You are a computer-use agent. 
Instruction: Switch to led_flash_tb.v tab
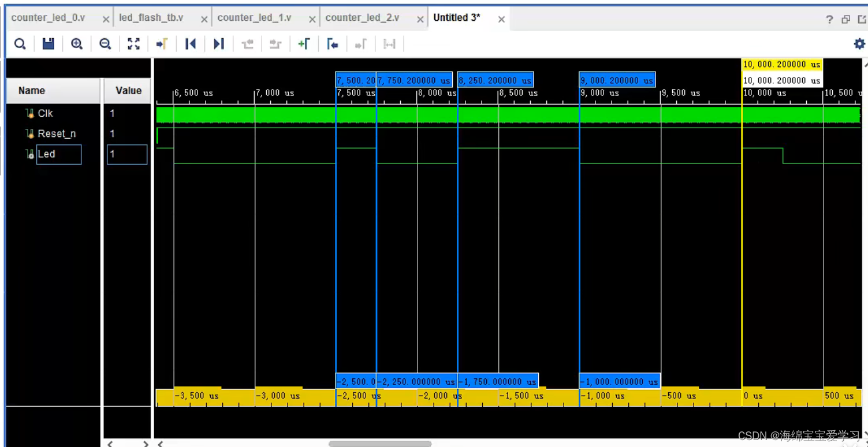coord(151,18)
